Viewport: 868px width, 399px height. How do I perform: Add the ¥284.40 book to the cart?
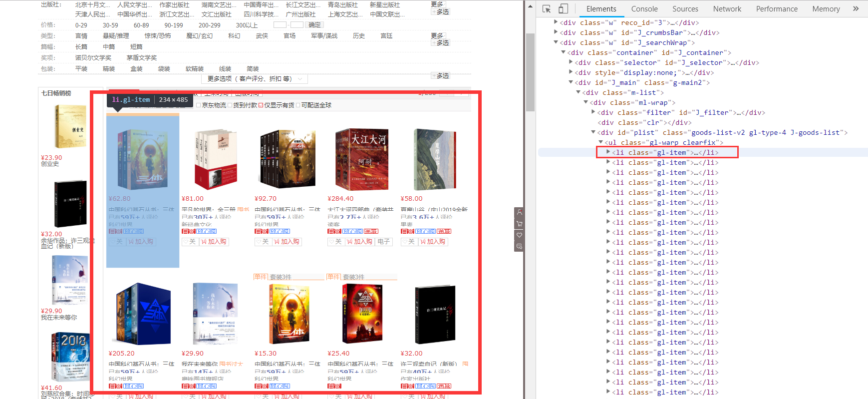click(x=359, y=242)
